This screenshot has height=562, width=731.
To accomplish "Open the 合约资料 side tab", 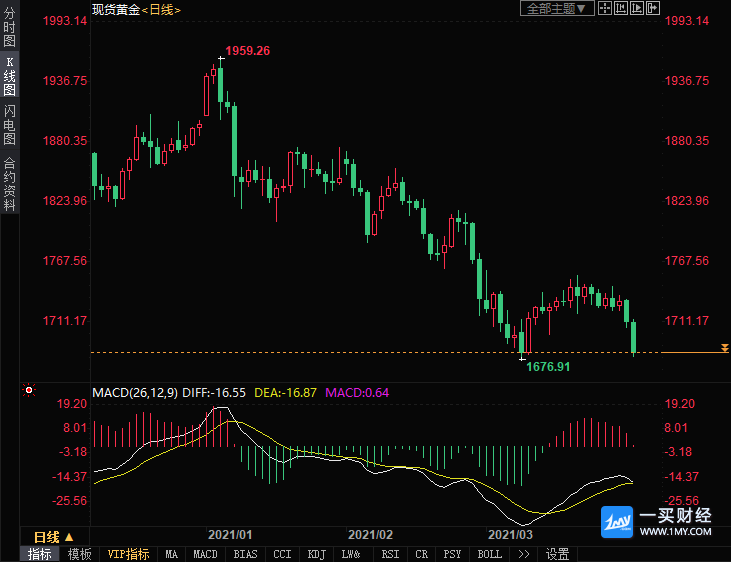I will point(9,183).
